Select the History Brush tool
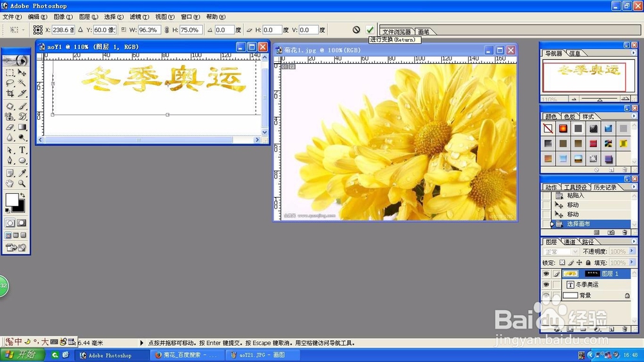644x362 pixels. tap(22, 117)
